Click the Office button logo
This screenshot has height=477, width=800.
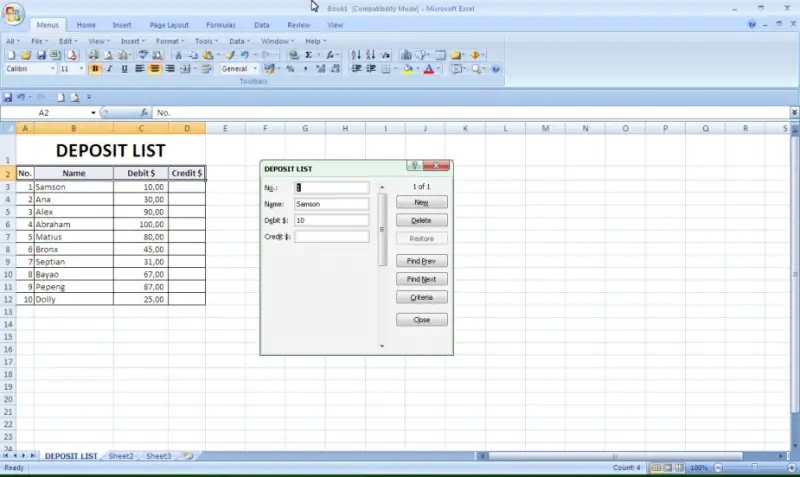pyautogui.click(x=13, y=15)
